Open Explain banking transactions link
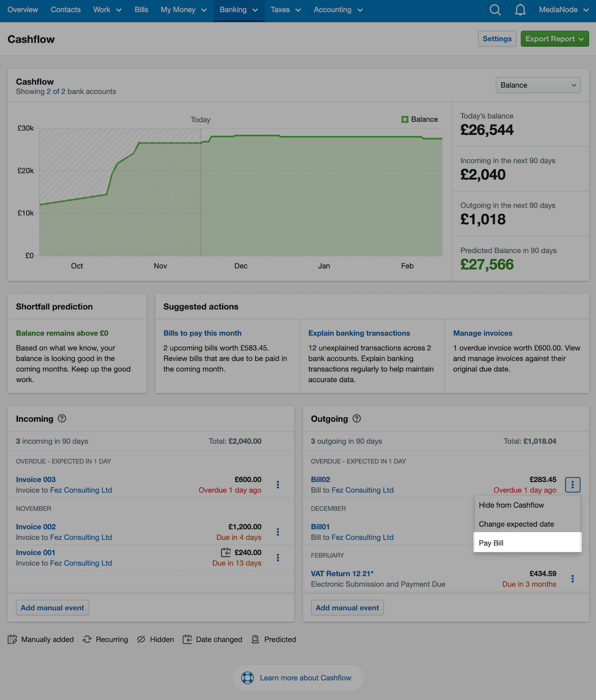The image size is (596, 700). 359,333
